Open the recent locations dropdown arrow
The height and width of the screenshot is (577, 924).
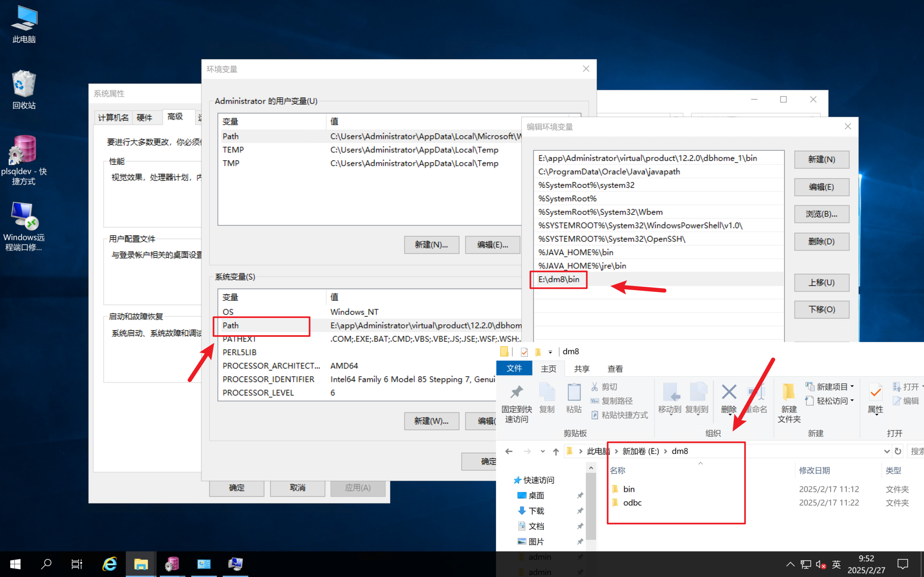point(543,451)
